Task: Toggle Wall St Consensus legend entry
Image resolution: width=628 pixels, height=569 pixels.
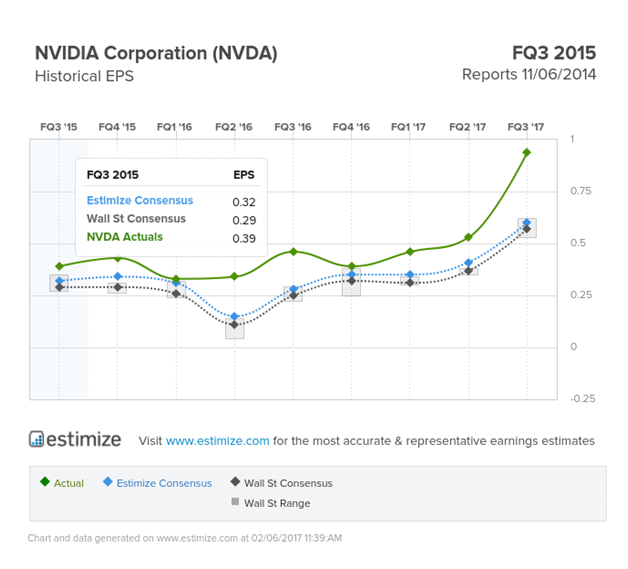Action: 282,483
